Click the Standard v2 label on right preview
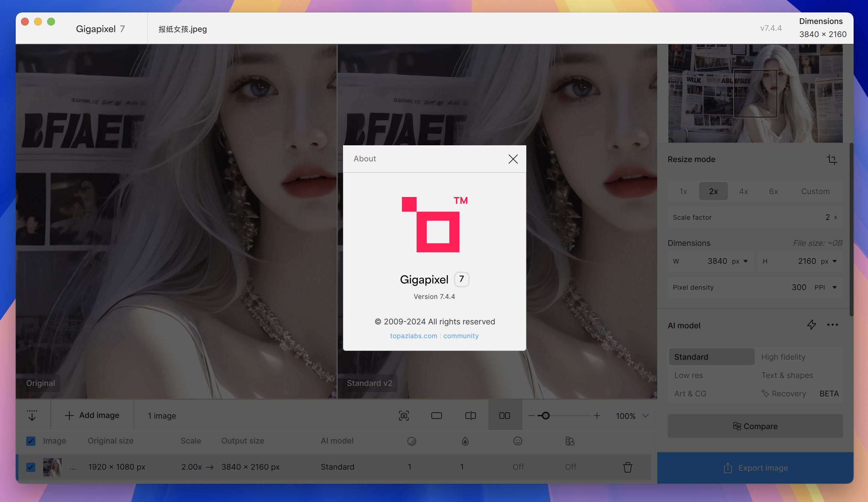The image size is (868, 502). point(369,383)
